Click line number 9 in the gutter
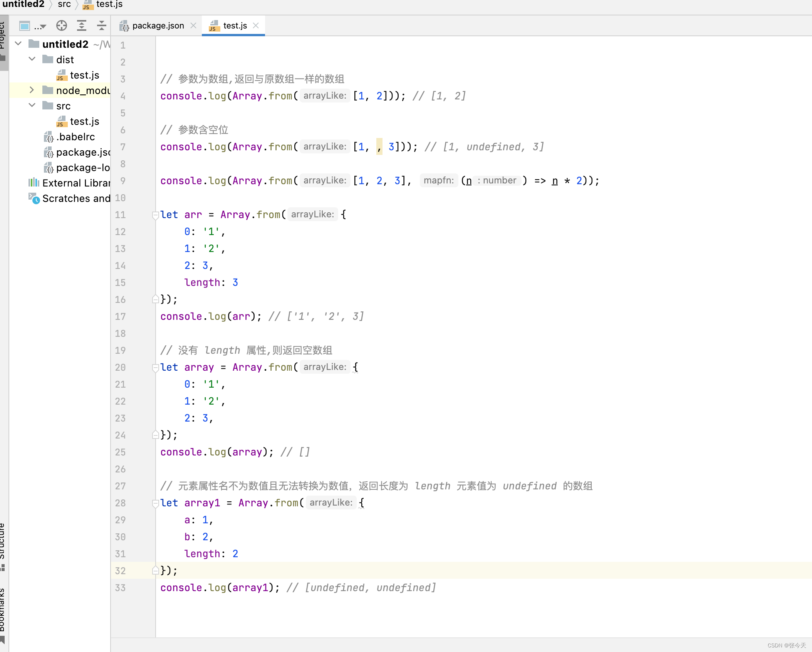Viewport: 812px width, 652px height. 122,181
